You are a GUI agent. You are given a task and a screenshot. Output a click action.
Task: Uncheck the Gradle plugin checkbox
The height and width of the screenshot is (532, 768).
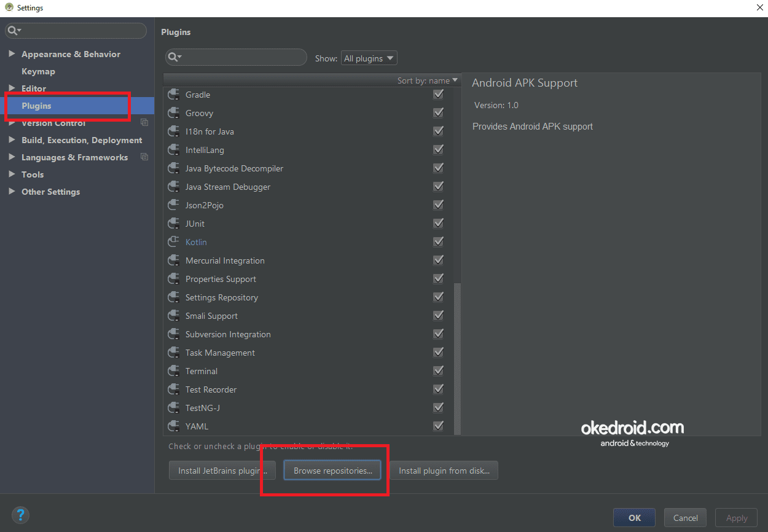[438, 94]
